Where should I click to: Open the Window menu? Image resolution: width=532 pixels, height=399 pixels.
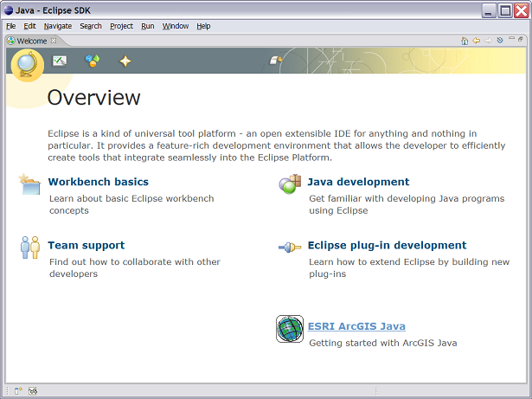coord(176,26)
